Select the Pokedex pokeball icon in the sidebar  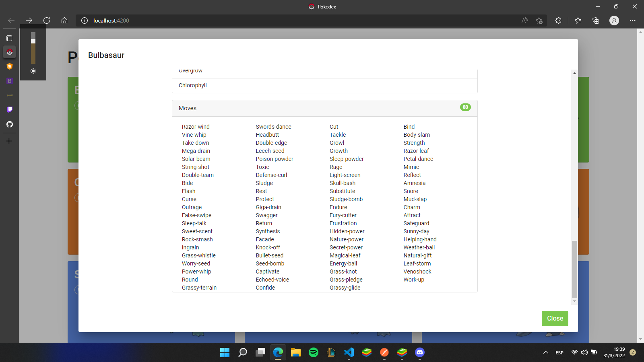coord(9,52)
